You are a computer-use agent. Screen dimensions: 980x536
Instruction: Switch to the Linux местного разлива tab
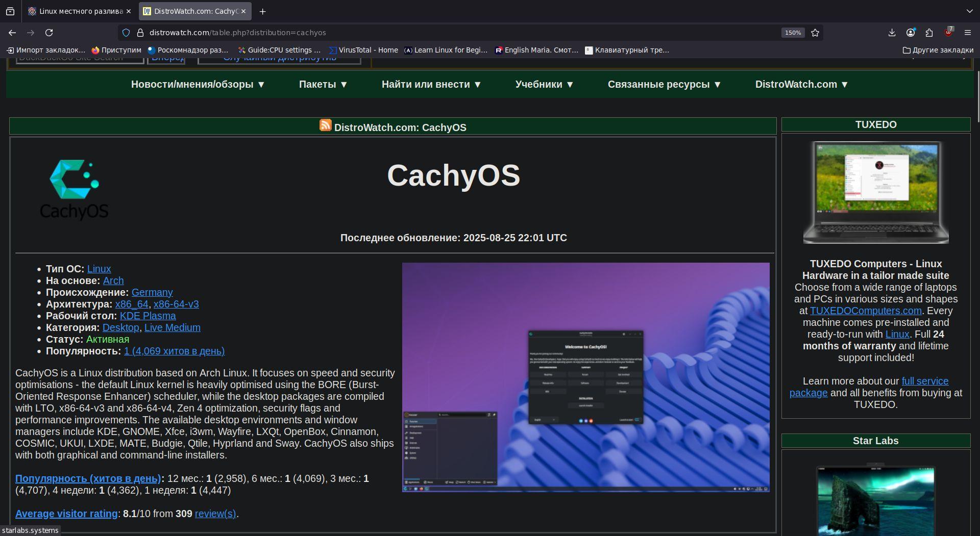(80, 11)
